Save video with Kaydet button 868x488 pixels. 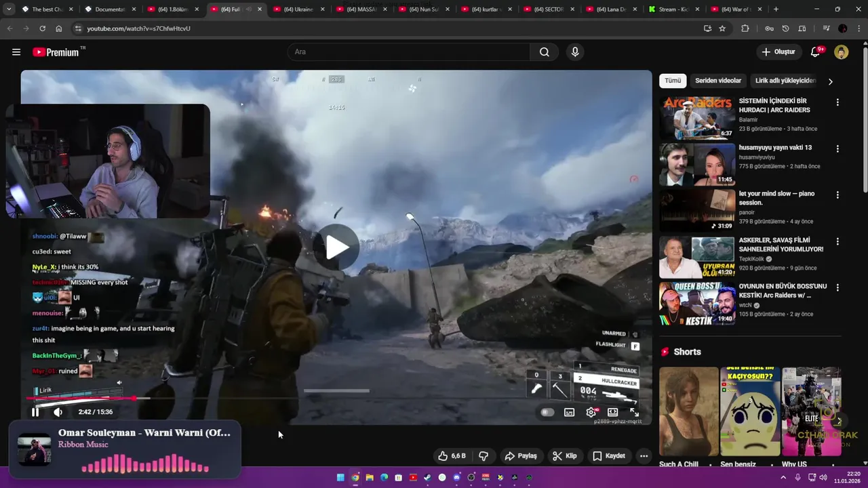point(609,456)
